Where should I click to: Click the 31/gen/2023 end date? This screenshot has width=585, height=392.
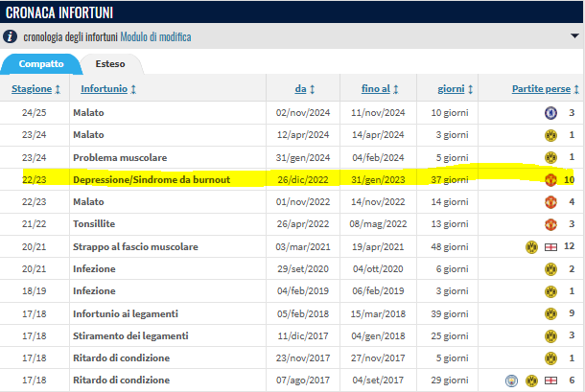coord(378,180)
